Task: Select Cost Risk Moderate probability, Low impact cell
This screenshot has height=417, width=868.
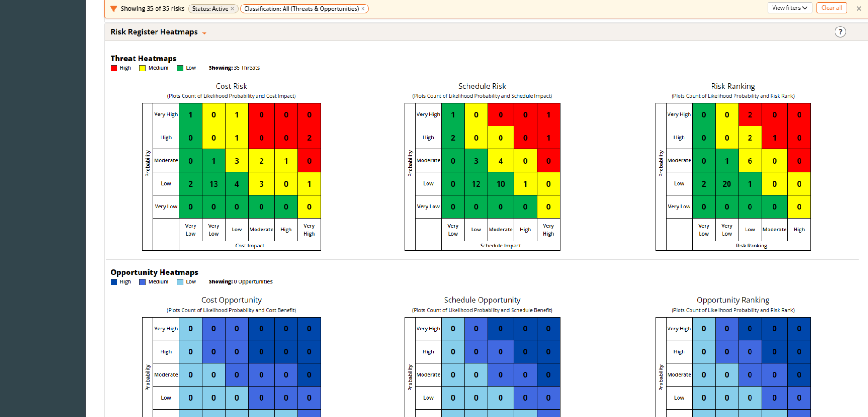Action: 237,161
